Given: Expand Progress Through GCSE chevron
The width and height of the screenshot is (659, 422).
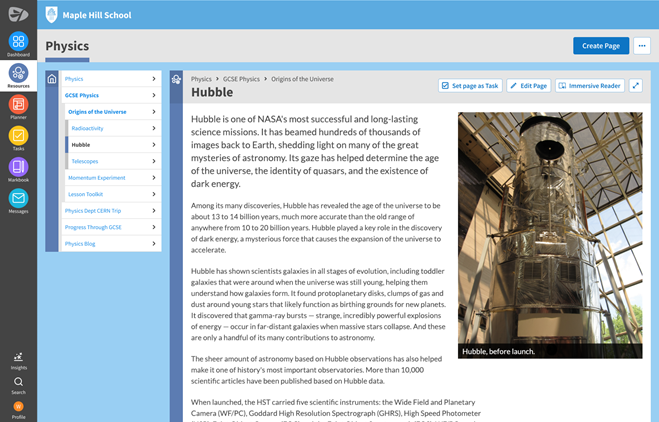Looking at the screenshot, I should [154, 227].
